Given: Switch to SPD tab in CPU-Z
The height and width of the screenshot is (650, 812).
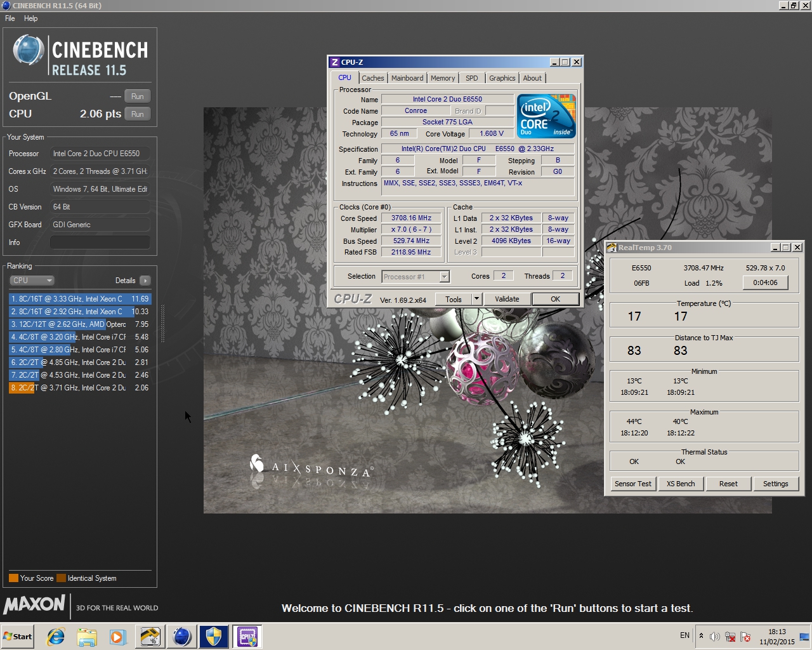Looking at the screenshot, I should (x=472, y=78).
